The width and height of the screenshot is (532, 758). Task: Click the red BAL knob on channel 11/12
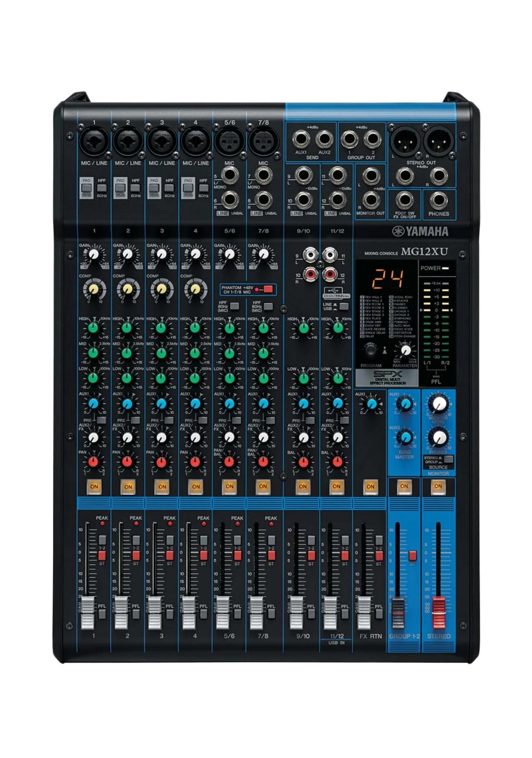[x=337, y=462]
